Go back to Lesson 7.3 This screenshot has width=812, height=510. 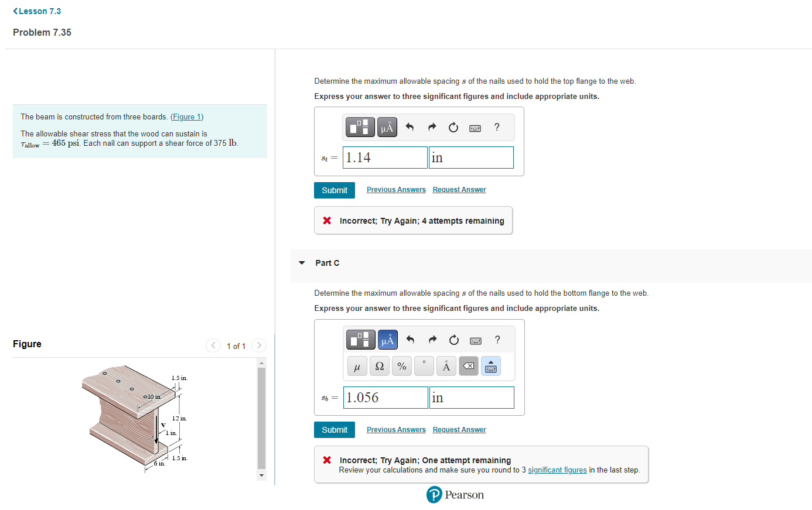click(x=37, y=11)
